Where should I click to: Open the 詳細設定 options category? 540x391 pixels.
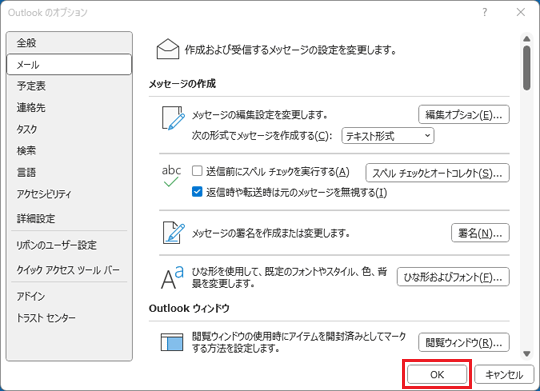pos(69,218)
